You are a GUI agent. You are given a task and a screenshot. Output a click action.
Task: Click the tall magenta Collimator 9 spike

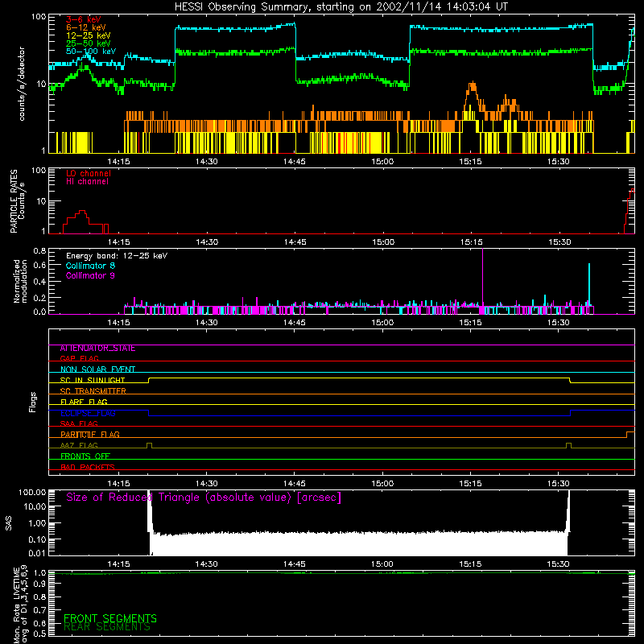482,279
